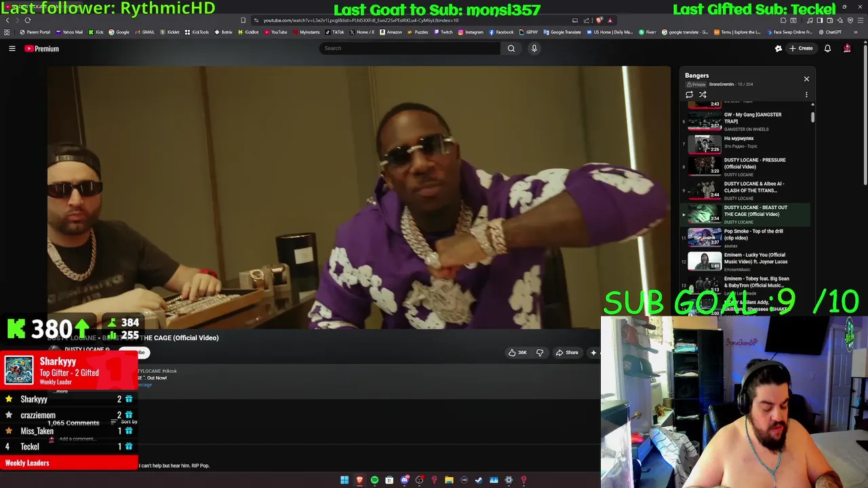Open Google Translate bookmark
The width and height of the screenshot is (868, 488).
click(562, 32)
